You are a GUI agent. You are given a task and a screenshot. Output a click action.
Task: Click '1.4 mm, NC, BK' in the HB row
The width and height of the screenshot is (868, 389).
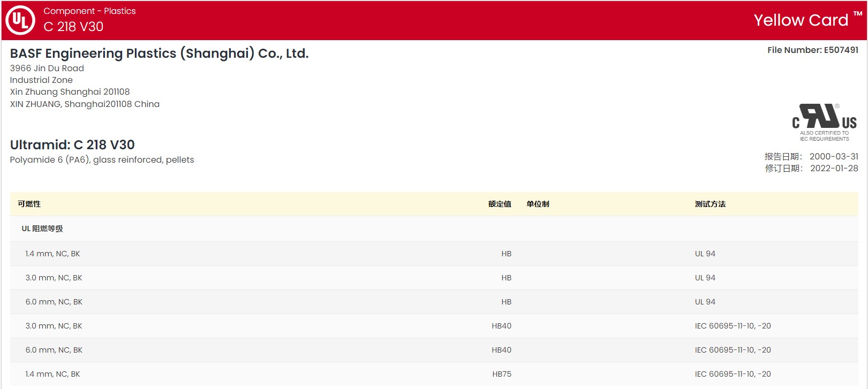[52, 254]
